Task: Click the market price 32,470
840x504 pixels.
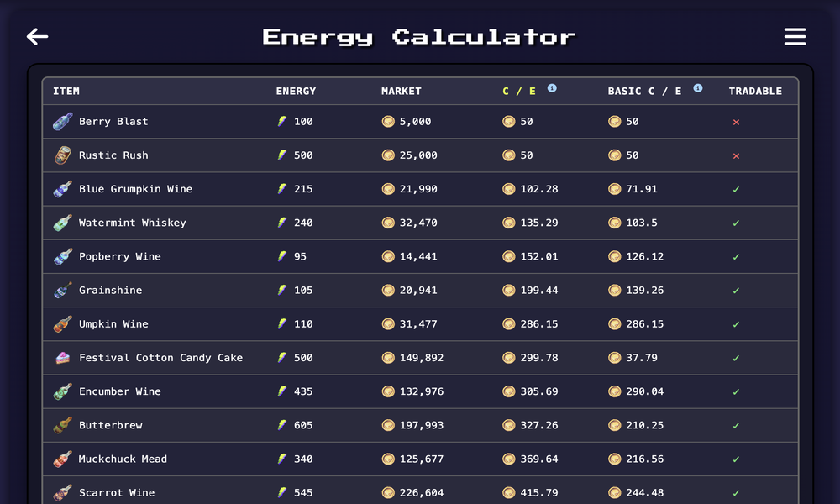Action: (418, 223)
